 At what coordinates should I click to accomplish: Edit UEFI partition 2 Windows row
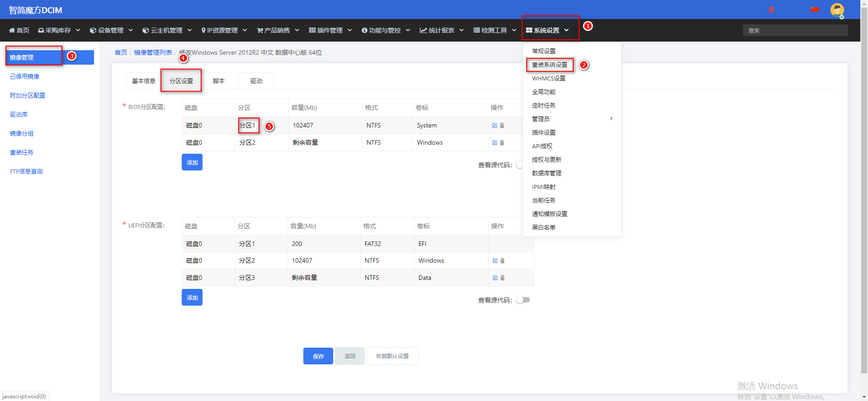pyautogui.click(x=495, y=260)
